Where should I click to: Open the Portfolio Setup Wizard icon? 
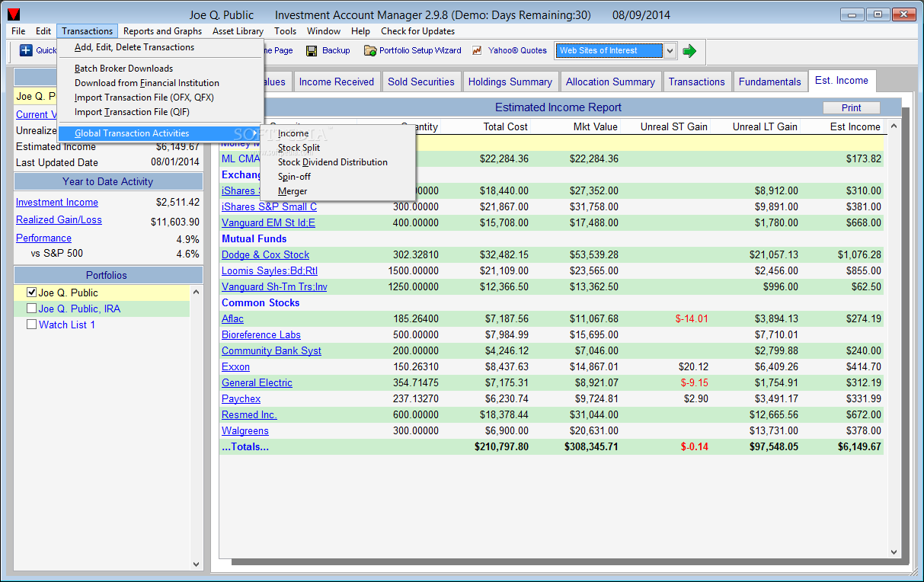pos(370,51)
